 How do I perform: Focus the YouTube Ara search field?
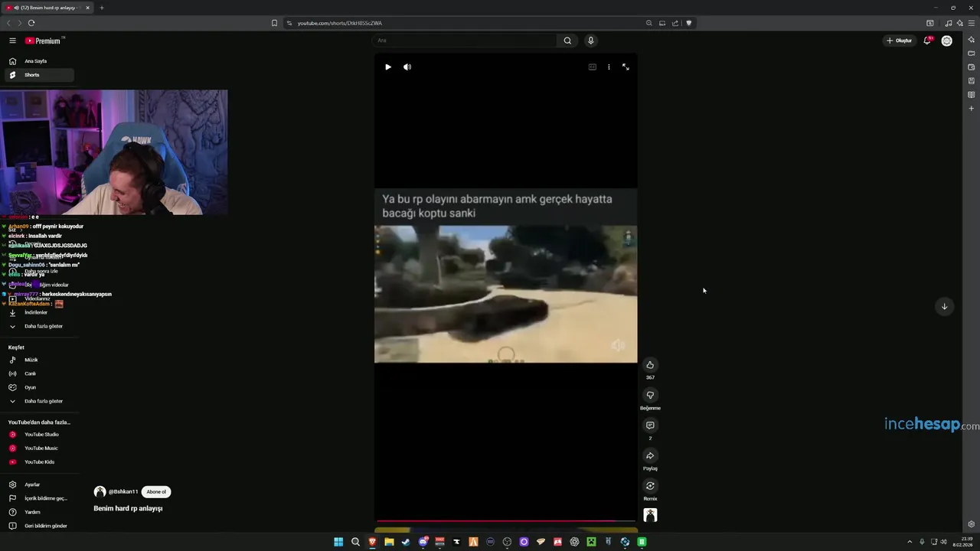(x=465, y=41)
